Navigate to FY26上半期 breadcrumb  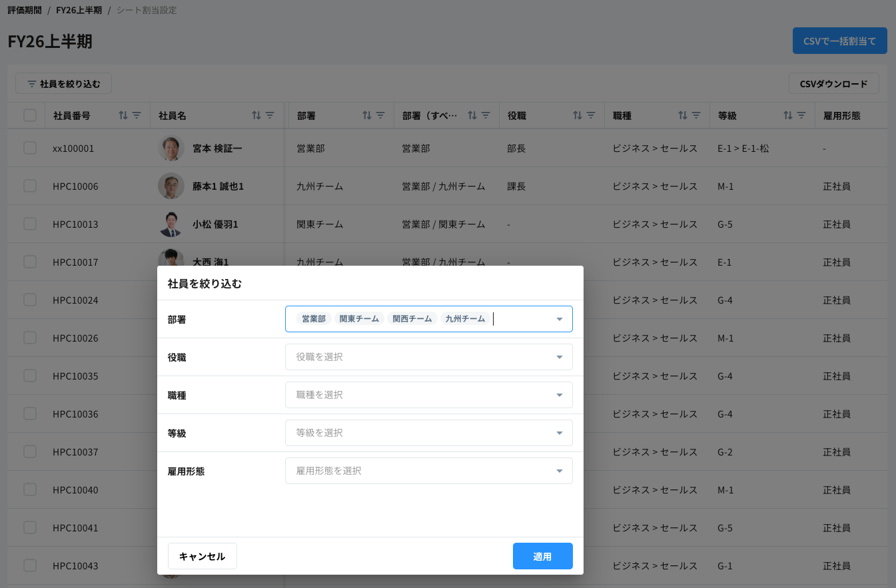tap(79, 11)
